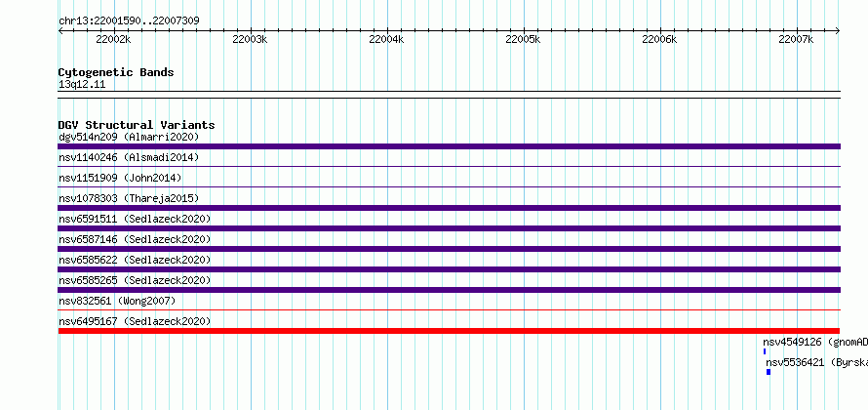Screen dimensions: 868x410
Task: Open variant label nsv6585265 (Sedlazeck2020)
Action: tap(135, 280)
